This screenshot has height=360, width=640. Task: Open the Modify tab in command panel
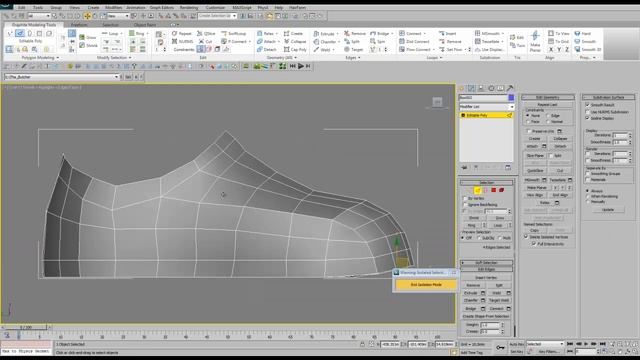471,88
